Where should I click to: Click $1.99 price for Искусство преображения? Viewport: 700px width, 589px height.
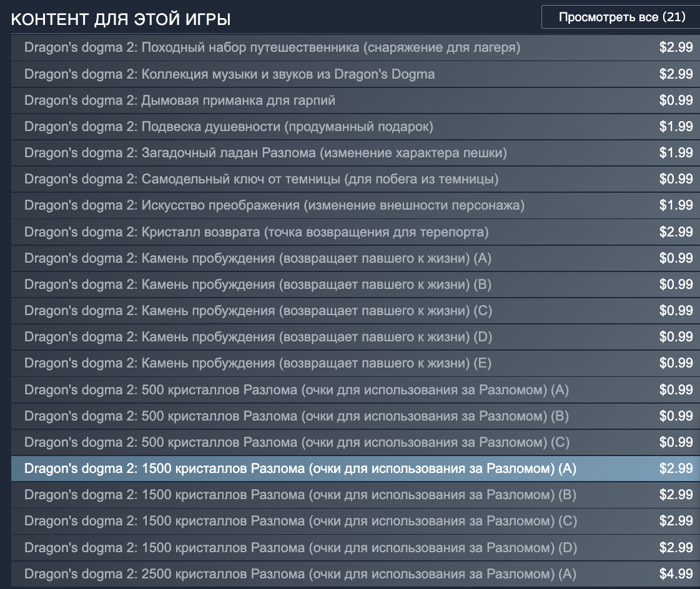tap(676, 205)
